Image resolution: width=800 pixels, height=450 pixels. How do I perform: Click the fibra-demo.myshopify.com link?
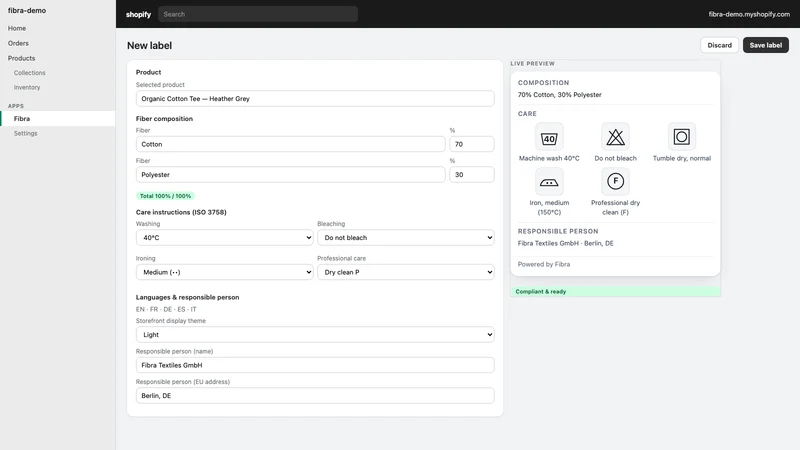[x=749, y=14]
